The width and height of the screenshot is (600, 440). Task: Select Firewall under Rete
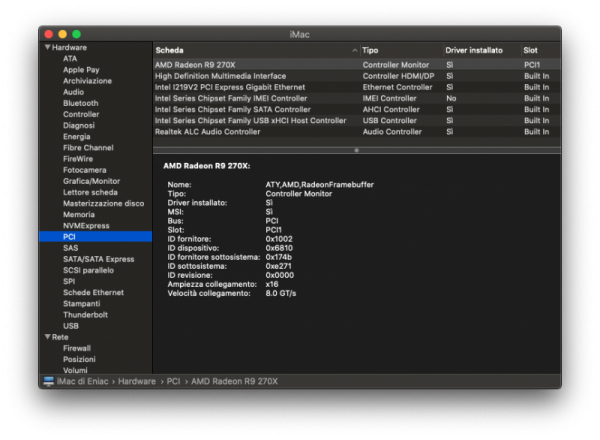(x=77, y=348)
